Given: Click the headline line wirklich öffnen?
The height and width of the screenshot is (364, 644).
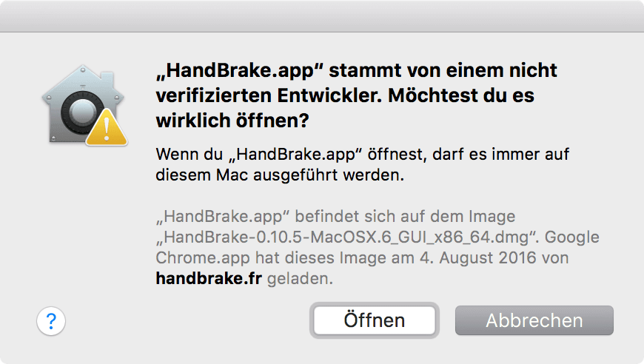Looking at the screenshot, I should tap(232, 121).
